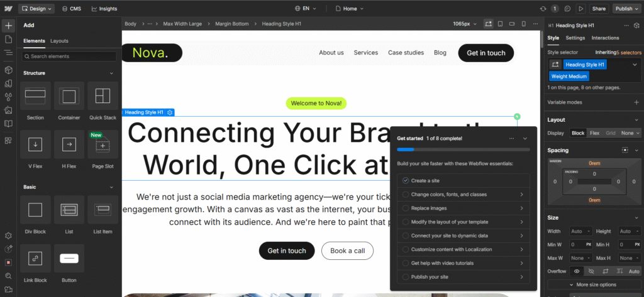Open site settings gear in left sidebar
This screenshot has height=297, width=644.
pyautogui.click(x=8, y=236)
